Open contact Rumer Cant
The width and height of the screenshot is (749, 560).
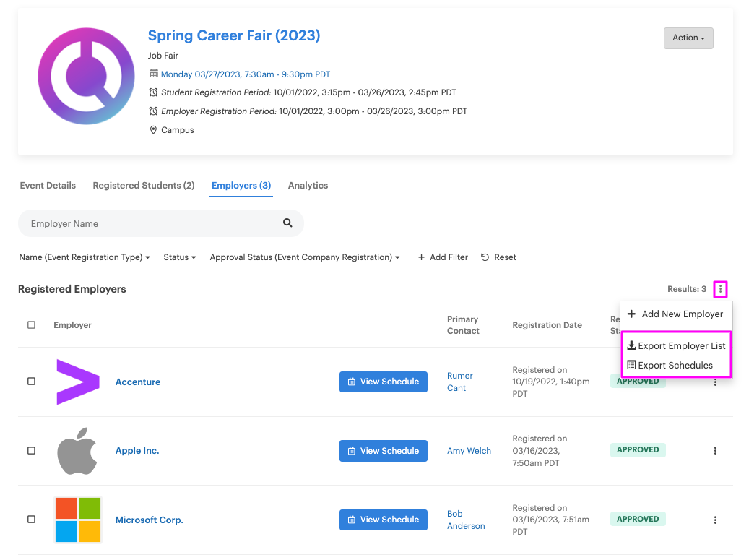pos(460,382)
